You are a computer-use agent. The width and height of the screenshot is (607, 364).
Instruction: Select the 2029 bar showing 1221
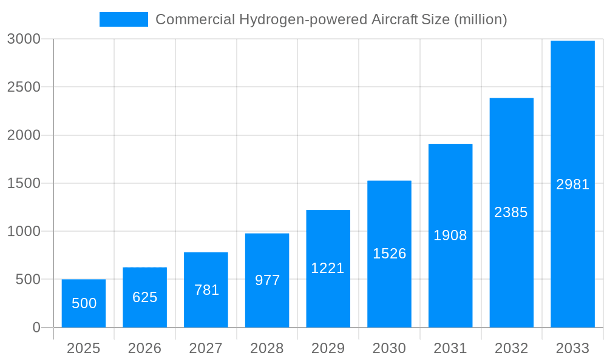pyautogui.click(x=328, y=267)
